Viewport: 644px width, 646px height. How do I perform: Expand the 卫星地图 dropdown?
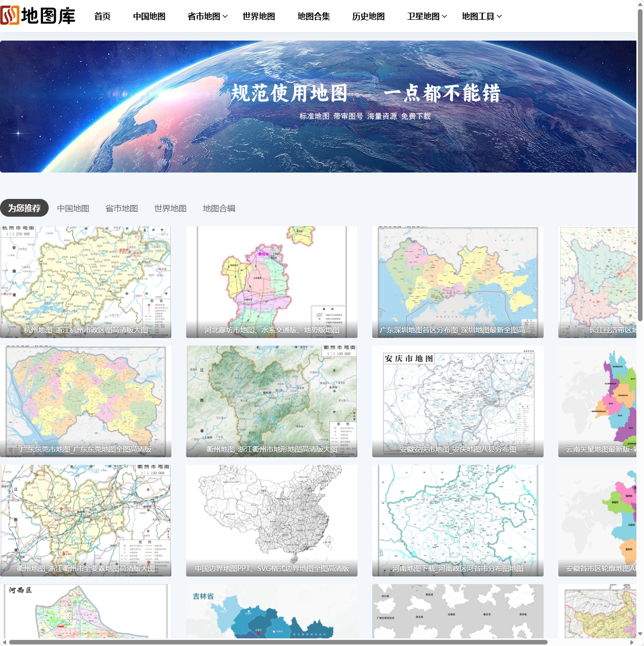point(424,16)
